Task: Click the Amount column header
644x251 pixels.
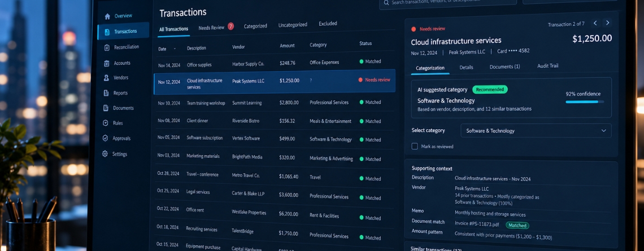Action: (x=287, y=46)
